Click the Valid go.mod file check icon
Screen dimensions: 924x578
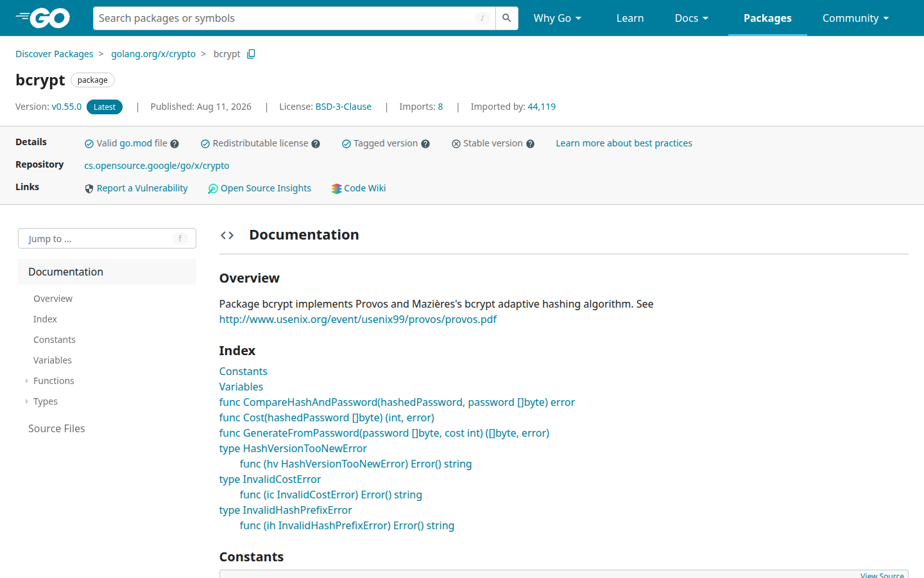[x=89, y=144]
